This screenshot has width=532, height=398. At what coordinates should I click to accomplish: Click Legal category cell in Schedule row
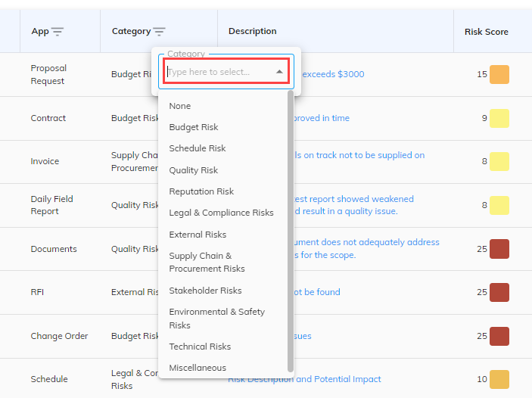[x=135, y=379]
